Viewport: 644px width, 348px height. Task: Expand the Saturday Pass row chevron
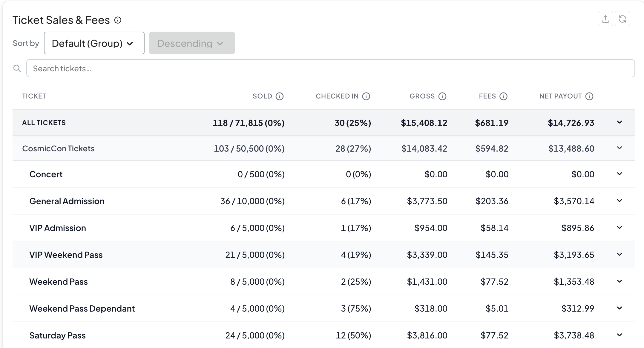(x=620, y=335)
